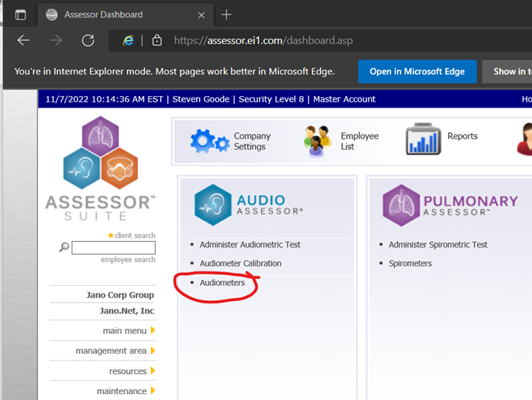This screenshot has height=400, width=532.
Task: Click the Audio Assessor ear hexagon icon
Action: click(213, 205)
